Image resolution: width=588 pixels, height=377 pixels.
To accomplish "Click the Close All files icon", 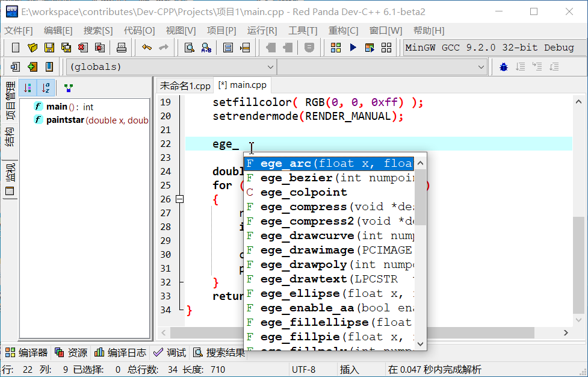I will click(x=100, y=48).
